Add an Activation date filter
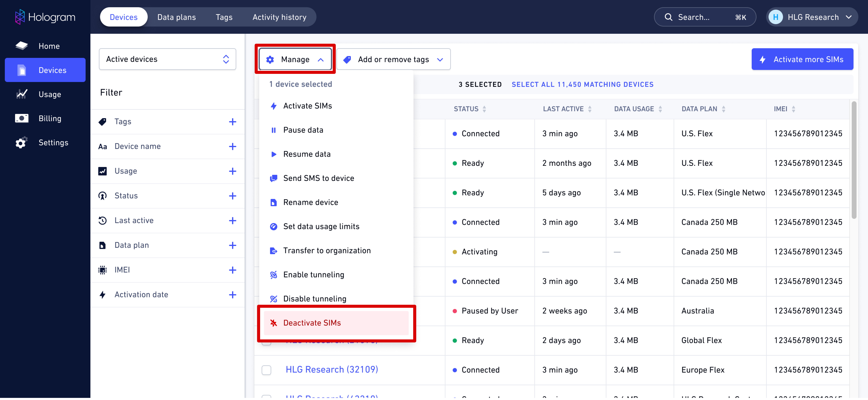868x400 pixels. click(233, 295)
